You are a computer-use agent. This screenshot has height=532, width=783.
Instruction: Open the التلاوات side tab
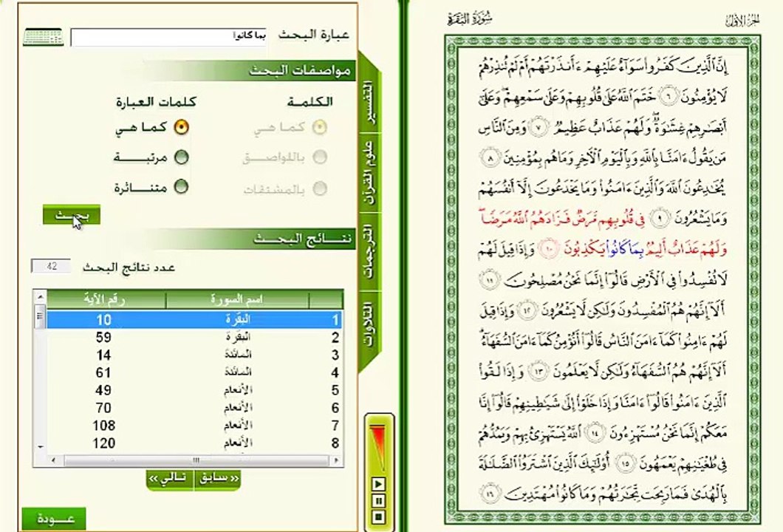(x=369, y=324)
